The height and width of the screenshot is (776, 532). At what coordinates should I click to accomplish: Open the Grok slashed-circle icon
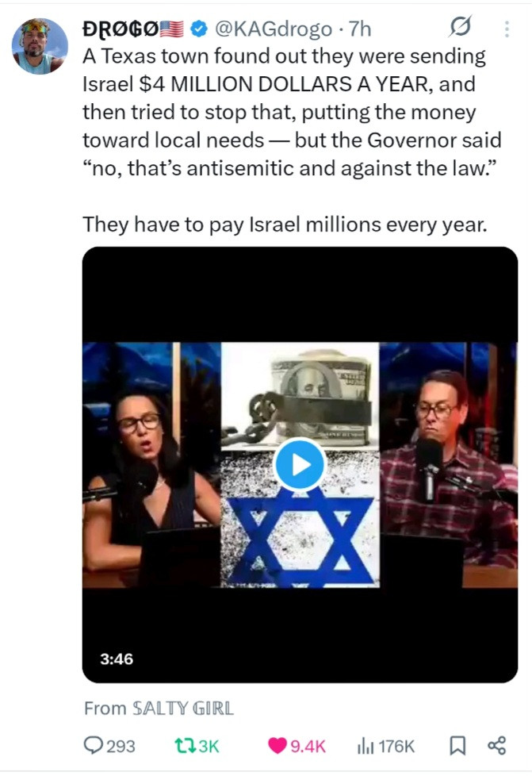[x=460, y=27]
